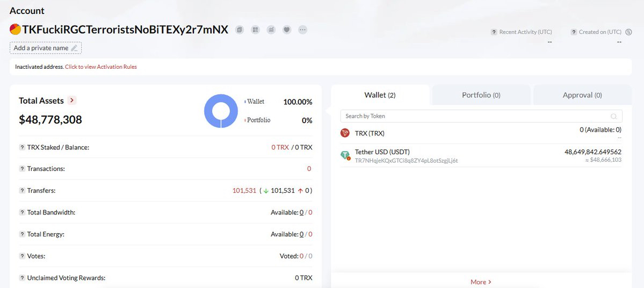This screenshot has width=644, height=288.
Task: Open the Approval tab
Action: point(582,95)
